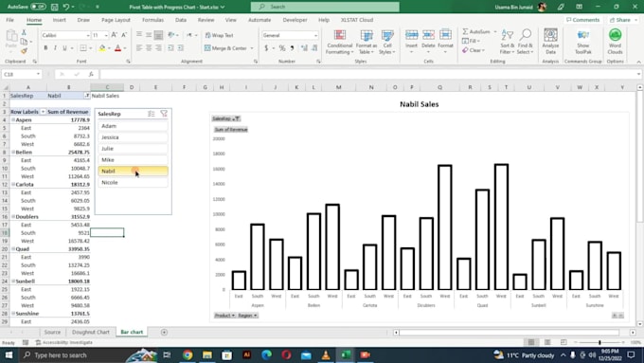
Task: Click the Accounting Number Format dollar icon
Action: [266, 48]
